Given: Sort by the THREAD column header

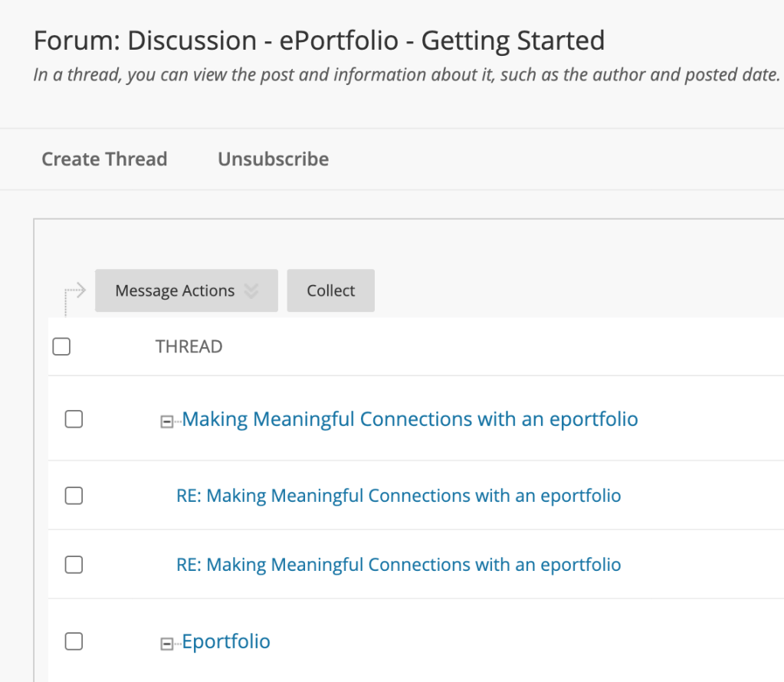Looking at the screenshot, I should point(189,347).
